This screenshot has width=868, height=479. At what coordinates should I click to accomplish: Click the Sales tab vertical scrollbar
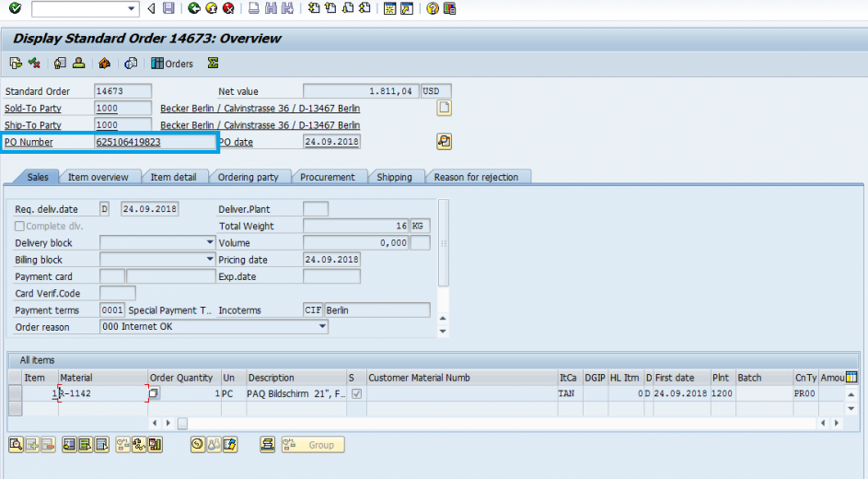tap(443, 244)
